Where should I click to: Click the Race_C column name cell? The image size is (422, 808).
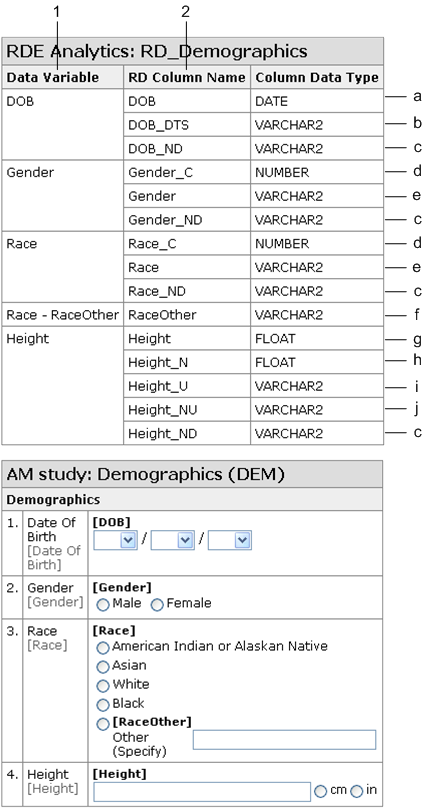(187, 244)
